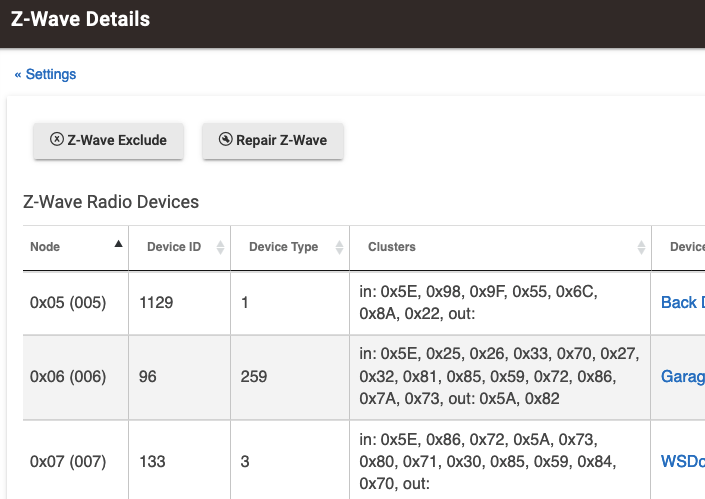Sort table by Device ID header

(x=179, y=247)
